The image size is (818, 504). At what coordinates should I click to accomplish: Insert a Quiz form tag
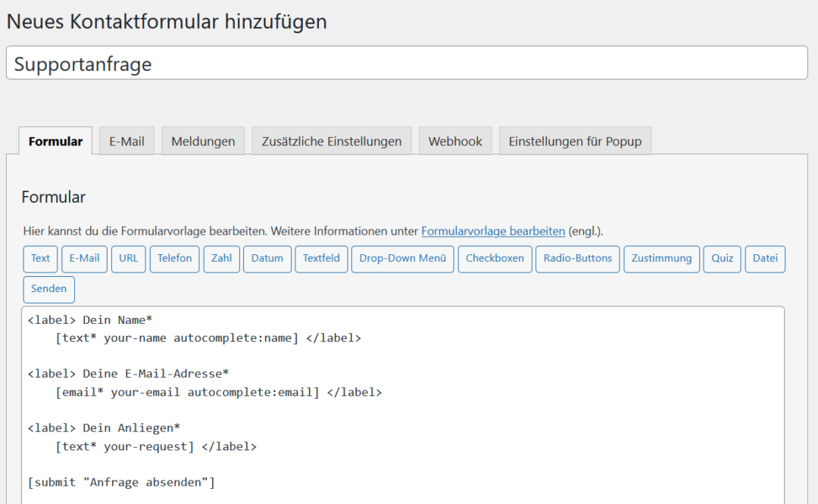722,259
